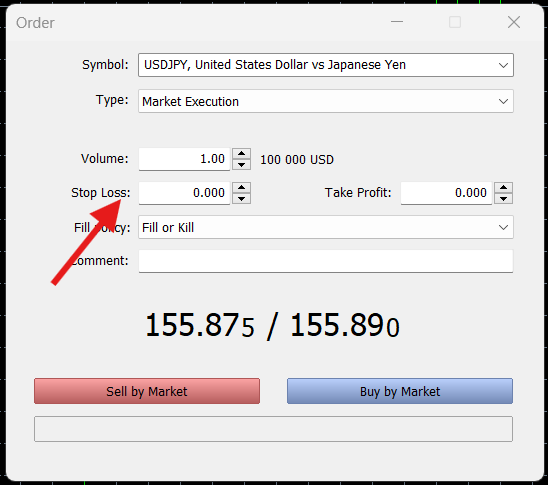
Task: Select the Stop Loss value field
Action: point(184,193)
